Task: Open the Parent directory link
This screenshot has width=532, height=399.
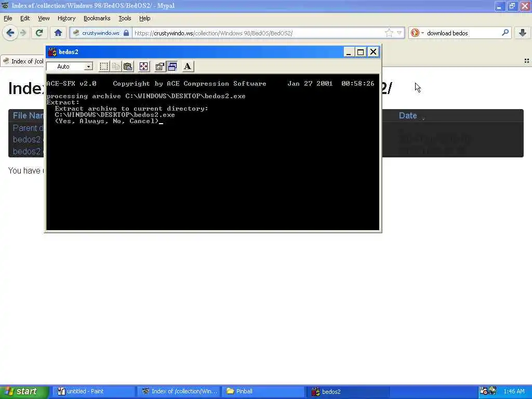Action: point(28,128)
